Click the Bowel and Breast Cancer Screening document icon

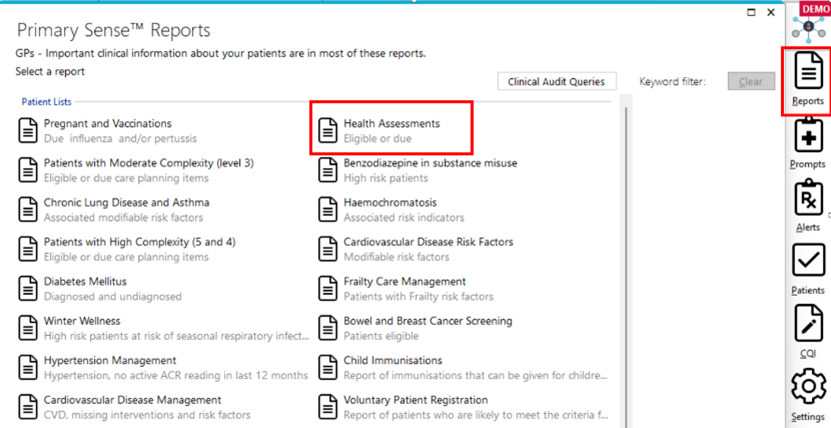click(x=328, y=328)
